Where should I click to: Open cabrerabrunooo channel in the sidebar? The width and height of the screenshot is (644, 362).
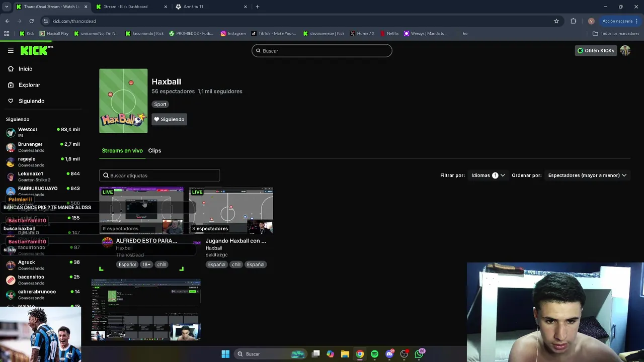[43, 294]
